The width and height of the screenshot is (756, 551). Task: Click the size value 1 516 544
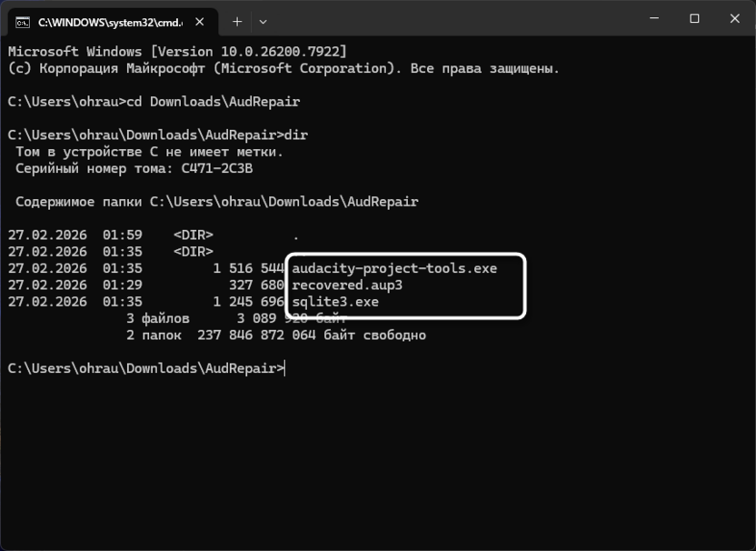click(x=248, y=269)
